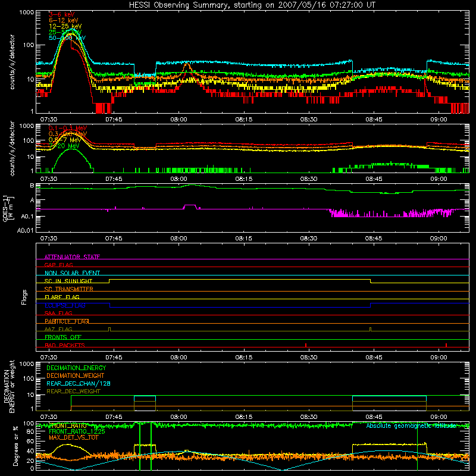Screen dimensions: 476x476
Task: Select the DECIMATION ENERGY or weight axis title
Action: click(x=9, y=386)
